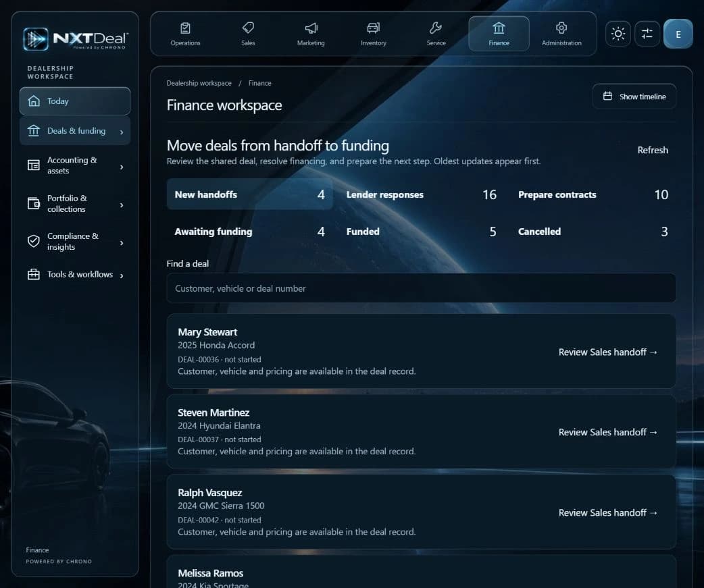Click the Refresh button
704x588 pixels.
pyautogui.click(x=653, y=150)
